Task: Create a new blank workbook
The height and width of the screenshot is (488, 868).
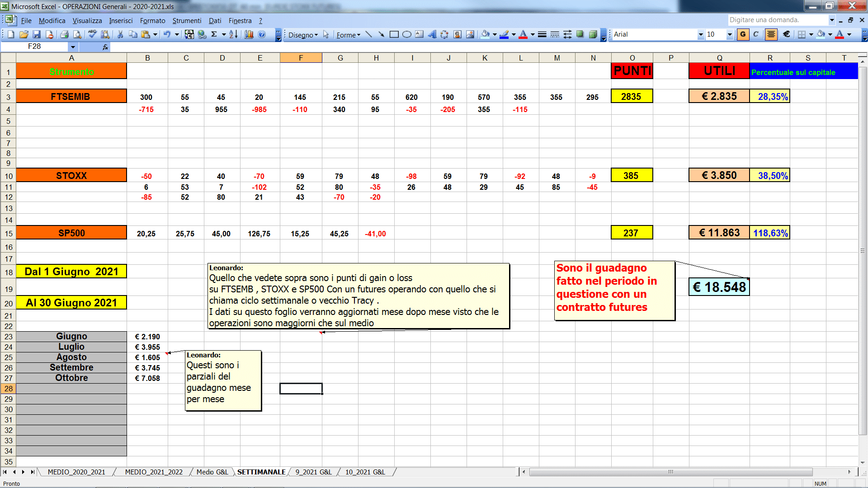Action: tap(11, 34)
